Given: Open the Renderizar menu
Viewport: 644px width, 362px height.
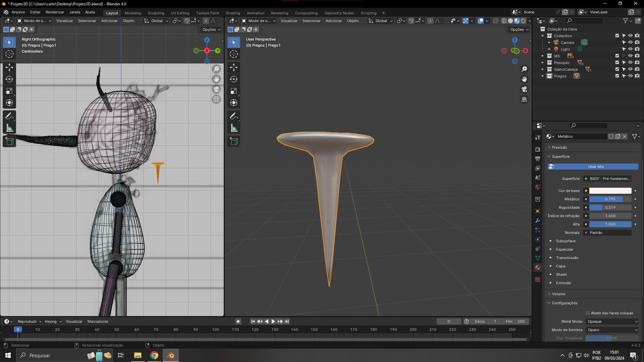Looking at the screenshot, I should (x=55, y=12).
